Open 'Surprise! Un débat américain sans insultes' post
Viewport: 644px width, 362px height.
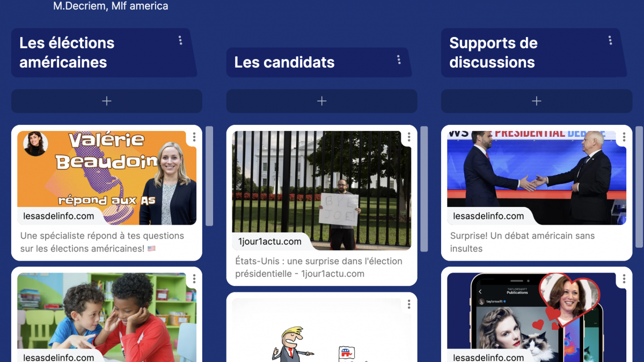tap(522, 242)
